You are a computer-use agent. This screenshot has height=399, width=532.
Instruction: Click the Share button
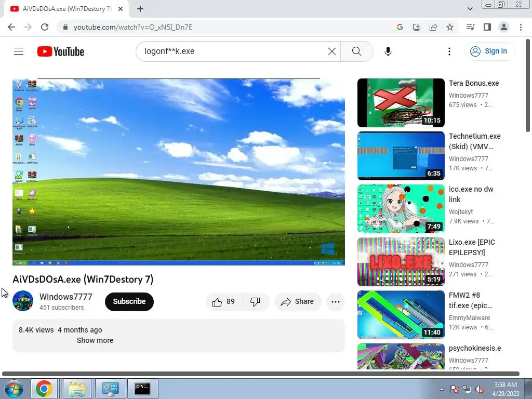298,302
